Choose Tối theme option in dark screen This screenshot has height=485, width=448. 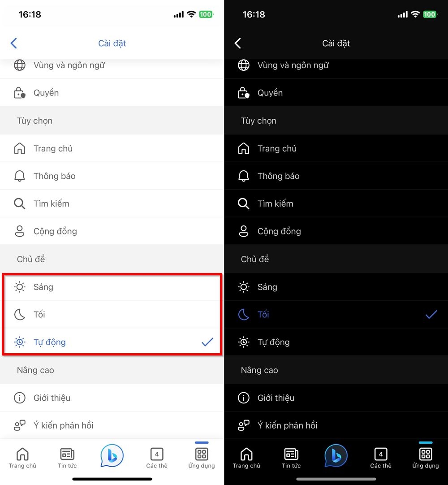coord(336,314)
